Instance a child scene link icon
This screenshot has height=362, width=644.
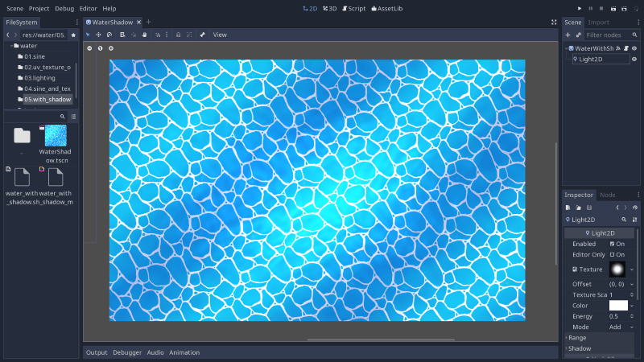pyautogui.click(x=579, y=35)
